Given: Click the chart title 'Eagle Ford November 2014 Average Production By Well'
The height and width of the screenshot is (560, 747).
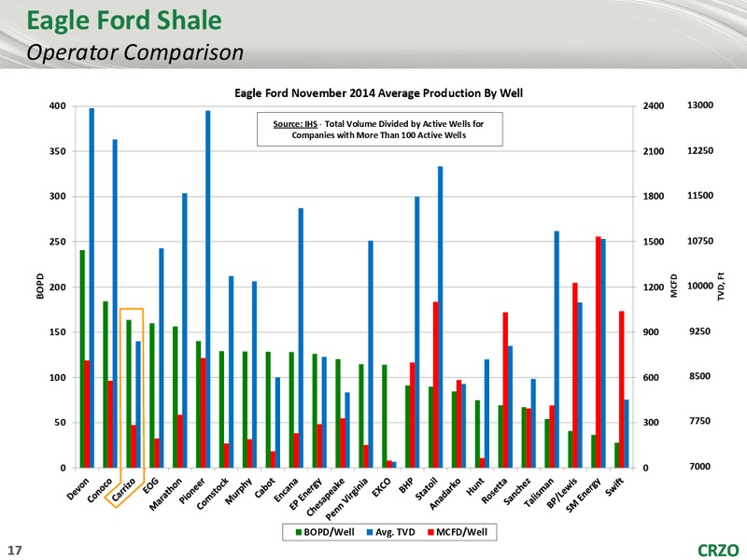Looking at the screenshot, I should click(379, 92).
